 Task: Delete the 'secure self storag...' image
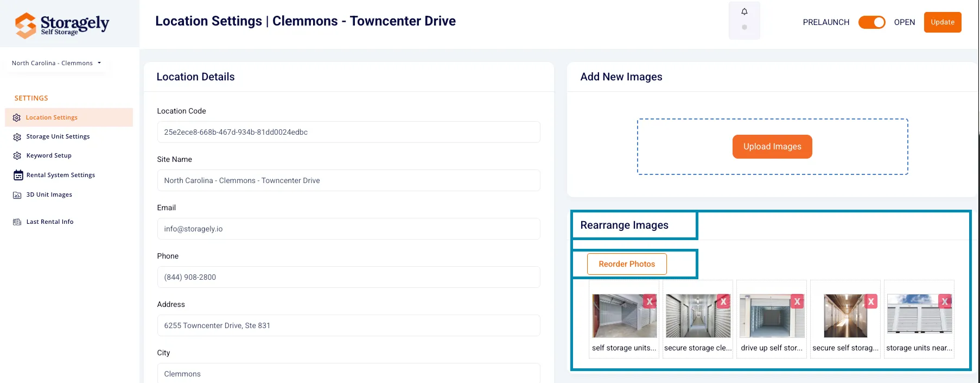coord(871,302)
